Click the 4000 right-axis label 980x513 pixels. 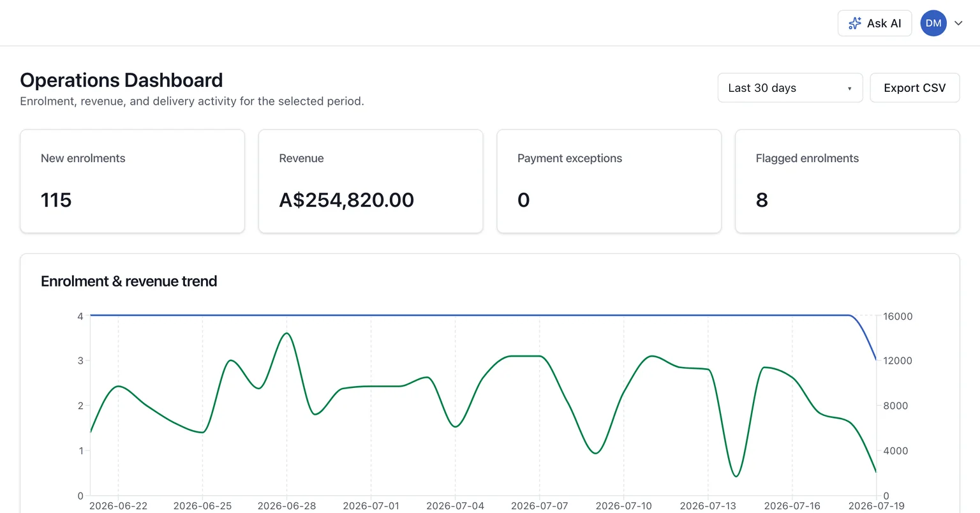tap(895, 450)
